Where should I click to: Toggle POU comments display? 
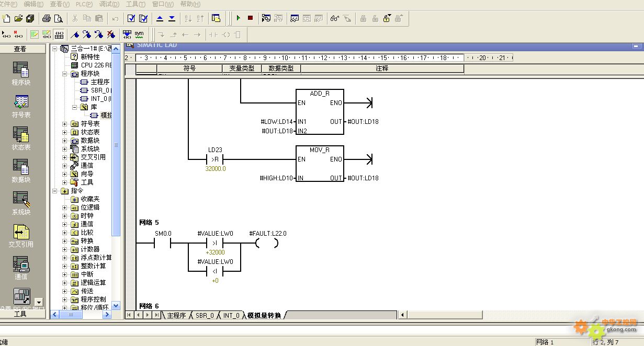pos(35,34)
